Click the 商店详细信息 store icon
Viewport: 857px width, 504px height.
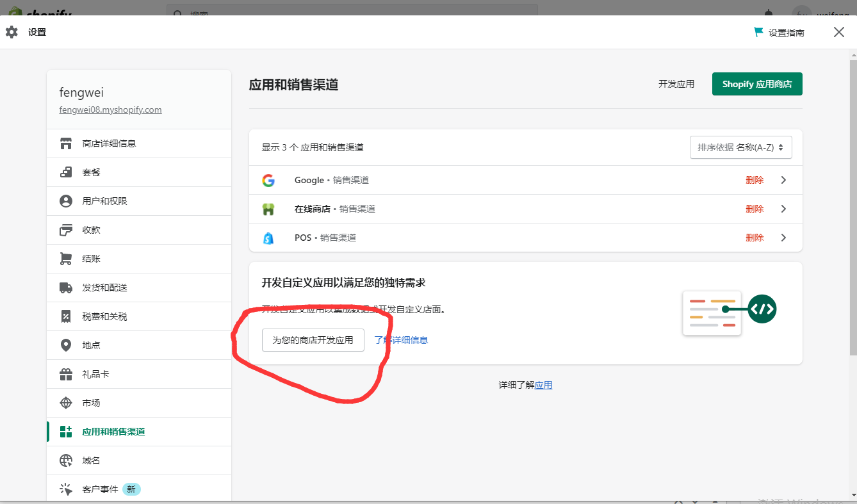point(66,143)
